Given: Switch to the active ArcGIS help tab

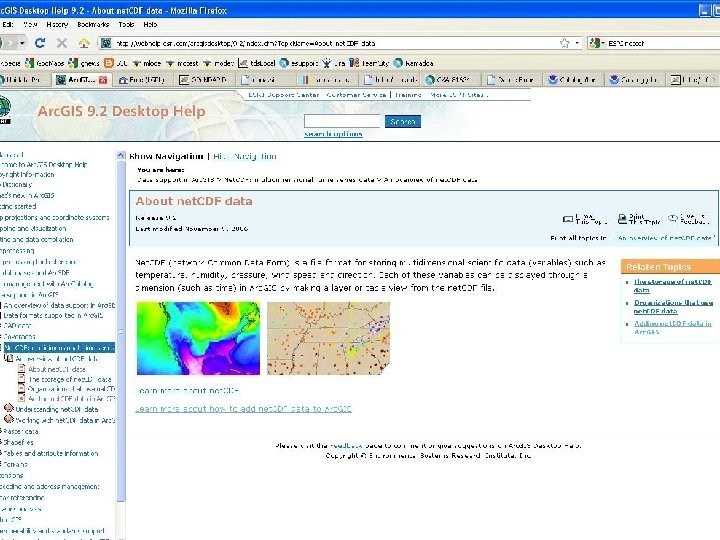Looking at the screenshot, I should pos(81,80).
